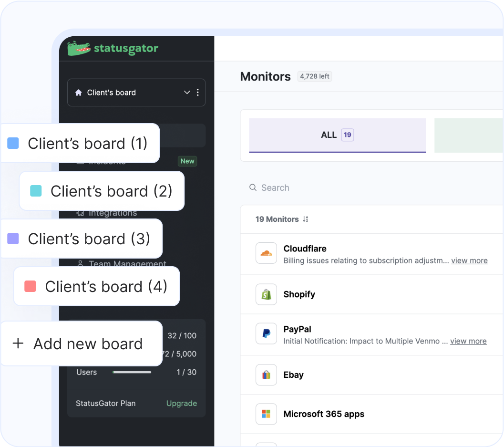Viewport: 504px width, 447px height.
Task: Toggle the sort order beside 19 Monitors
Action: point(305,219)
